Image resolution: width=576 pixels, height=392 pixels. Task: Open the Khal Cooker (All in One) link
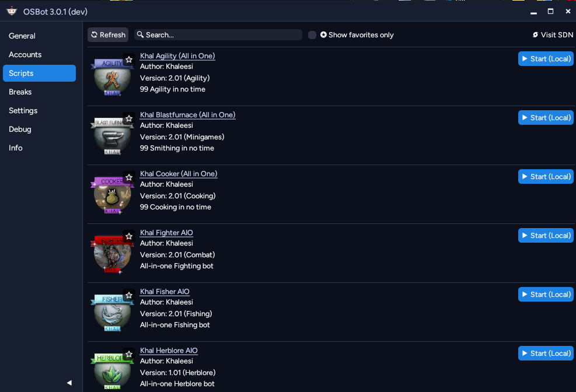(179, 174)
